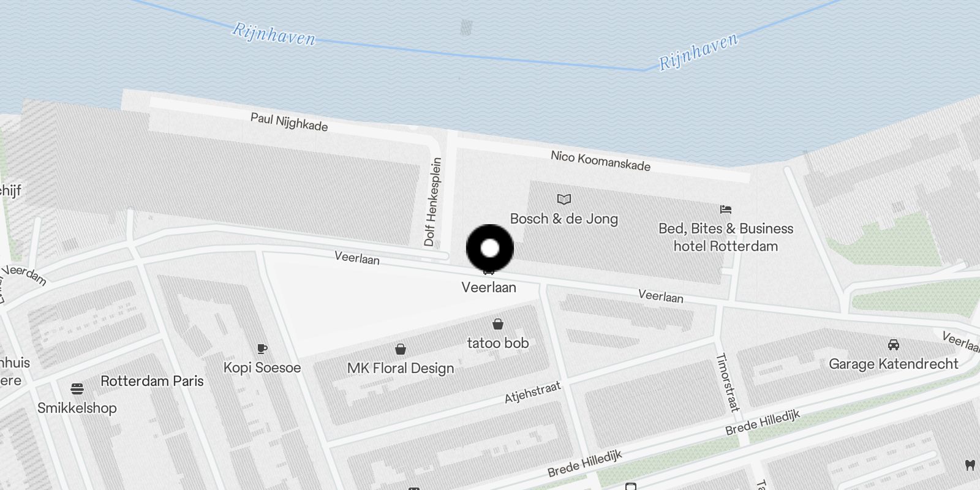Click the shopping bag icon above tatoo bob
The image size is (980, 490).
click(x=498, y=323)
